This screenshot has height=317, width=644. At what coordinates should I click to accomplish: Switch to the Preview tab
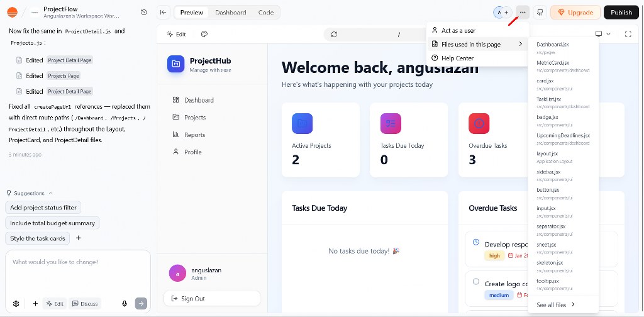tap(192, 13)
